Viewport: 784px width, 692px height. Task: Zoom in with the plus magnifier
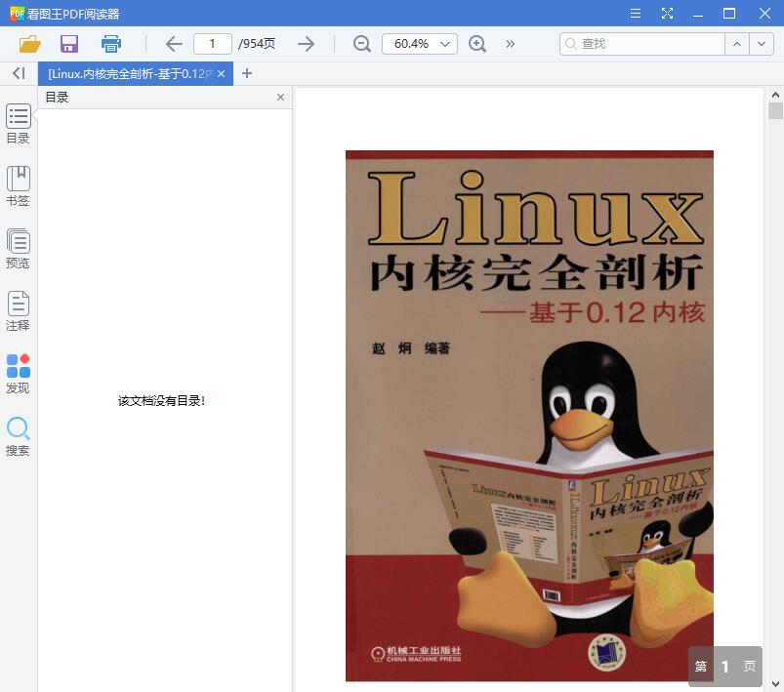pos(477,44)
